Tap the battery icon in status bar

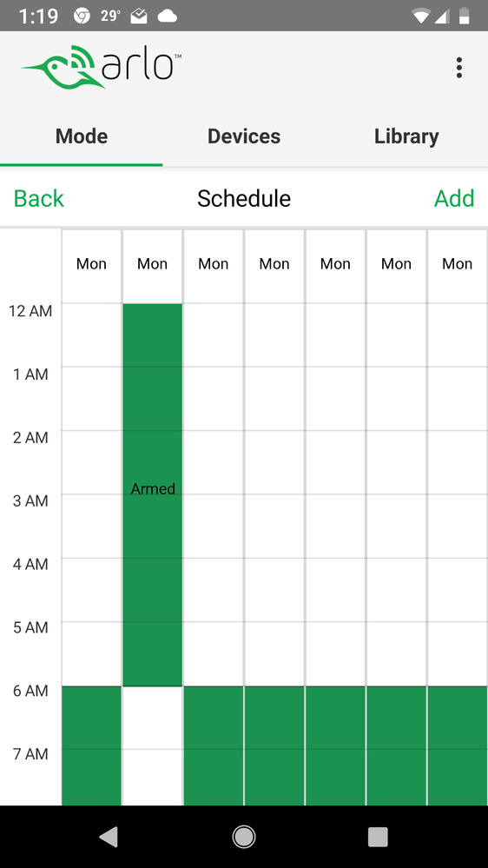[464, 16]
